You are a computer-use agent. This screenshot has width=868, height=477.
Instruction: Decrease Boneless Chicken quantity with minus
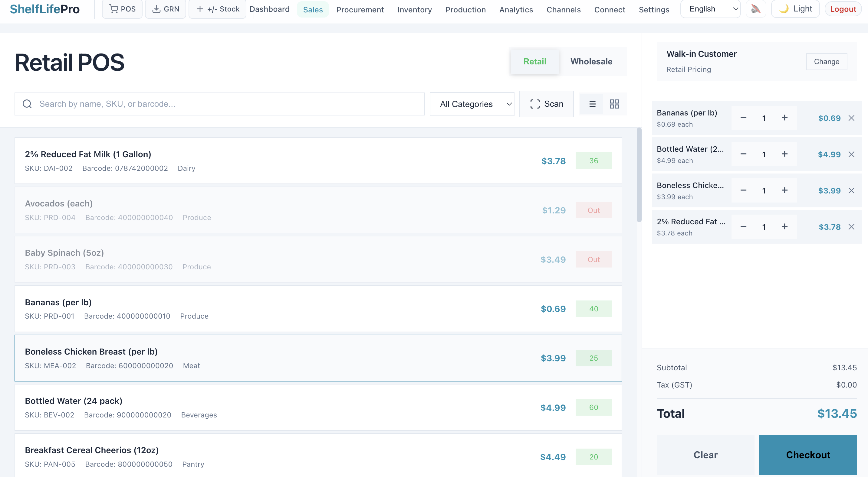pos(743,190)
